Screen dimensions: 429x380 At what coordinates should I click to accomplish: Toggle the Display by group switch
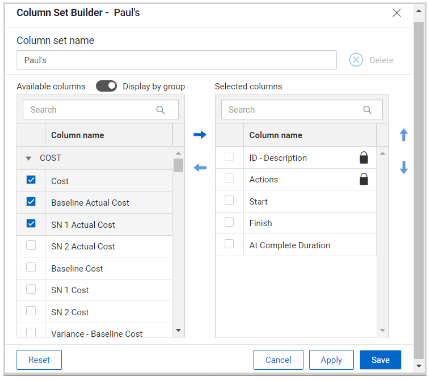tap(106, 86)
